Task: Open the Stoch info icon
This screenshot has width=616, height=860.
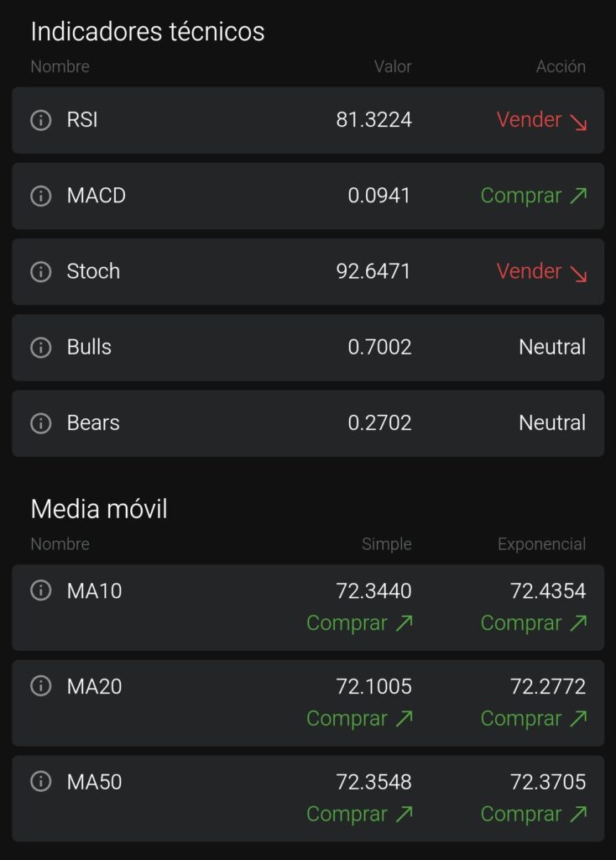Action: pos(40,271)
